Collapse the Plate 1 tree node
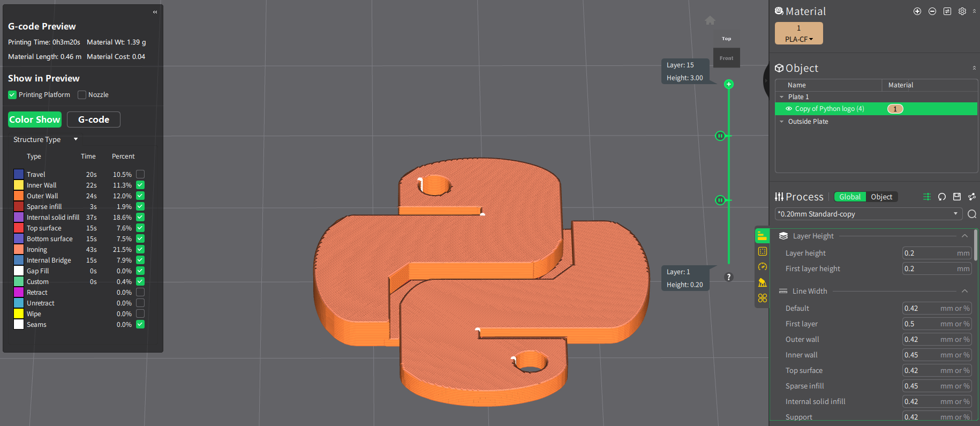Viewport: 980px width, 426px height. (782, 97)
